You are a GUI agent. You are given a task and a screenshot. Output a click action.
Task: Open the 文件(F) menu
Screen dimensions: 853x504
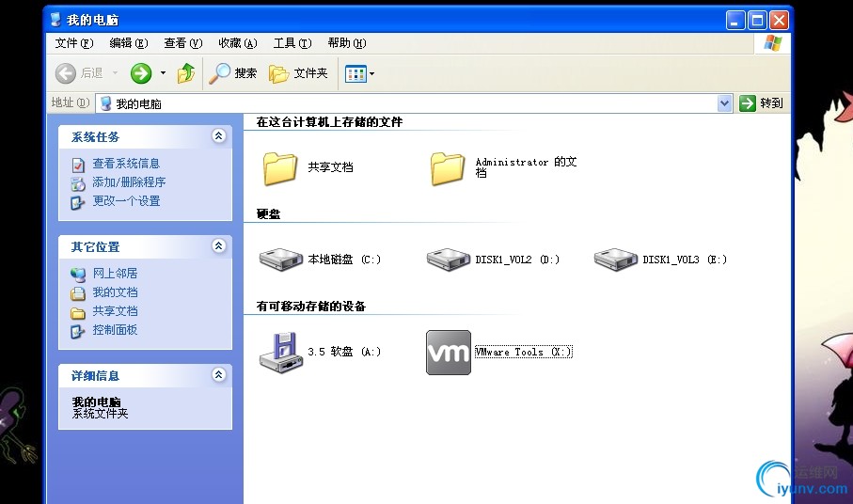74,43
